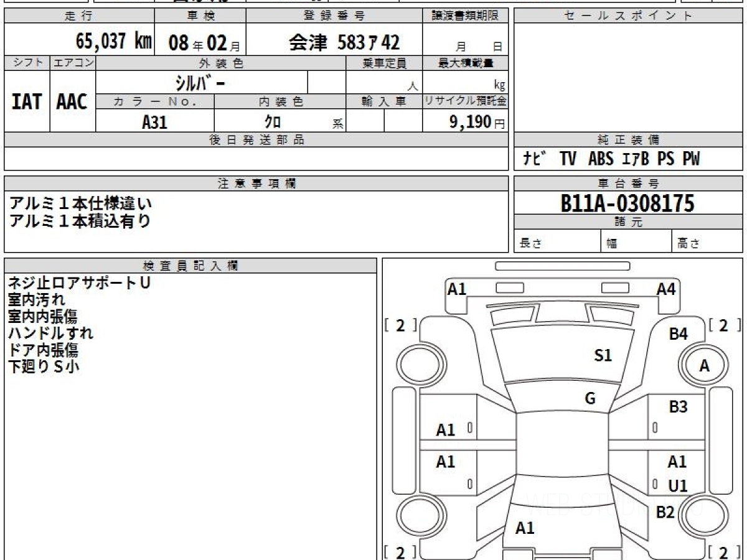Click the B2 marker near rear wheel
The image size is (747, 560).
[x=665, y=512]
